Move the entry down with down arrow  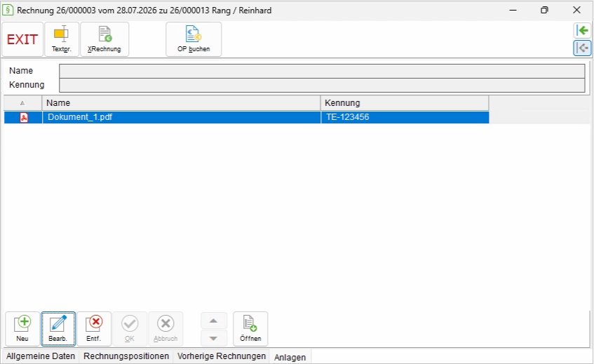coord(214,338)
